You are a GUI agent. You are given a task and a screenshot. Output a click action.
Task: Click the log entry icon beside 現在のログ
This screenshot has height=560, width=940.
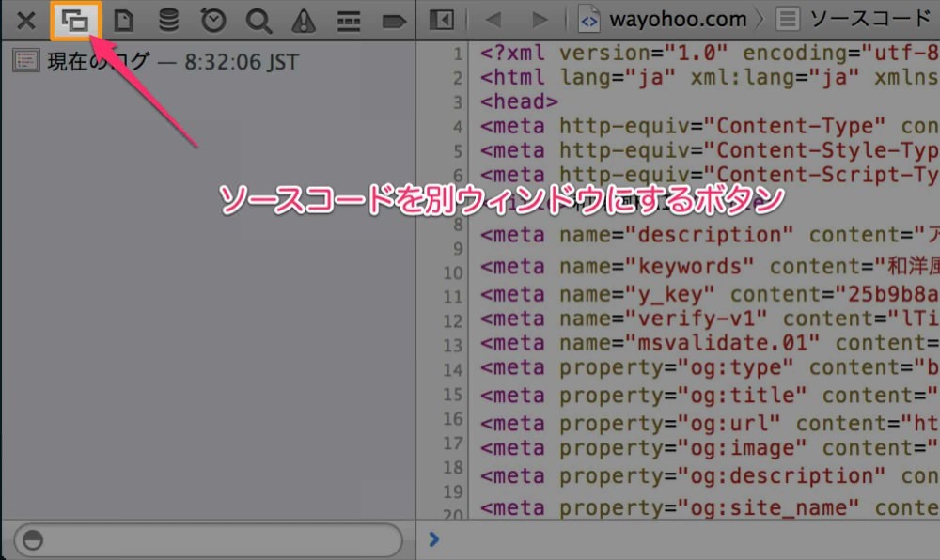tap(25, 61)
